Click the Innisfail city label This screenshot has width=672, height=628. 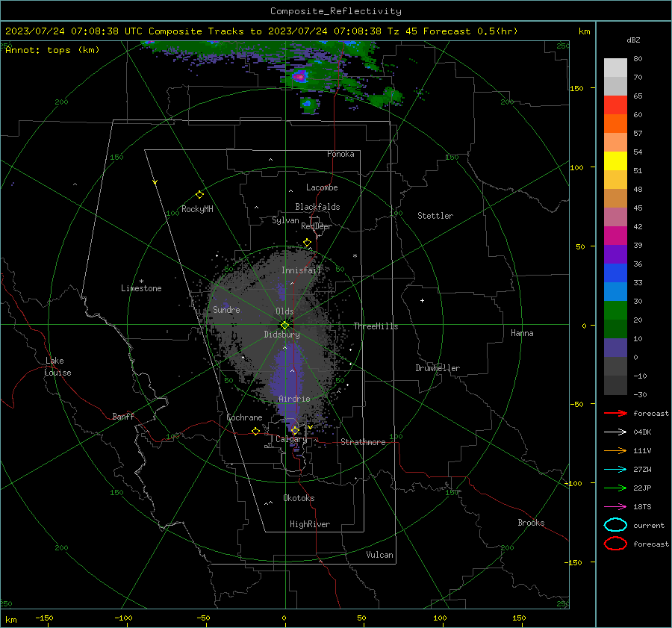tap(301, 270)
